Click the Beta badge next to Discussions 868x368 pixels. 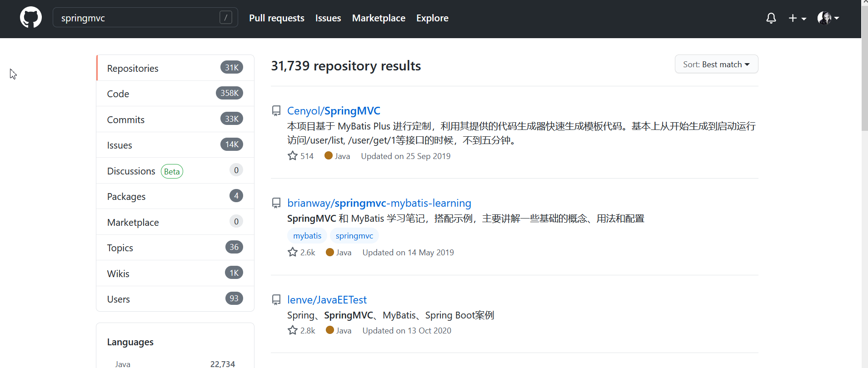coord(172,171)
